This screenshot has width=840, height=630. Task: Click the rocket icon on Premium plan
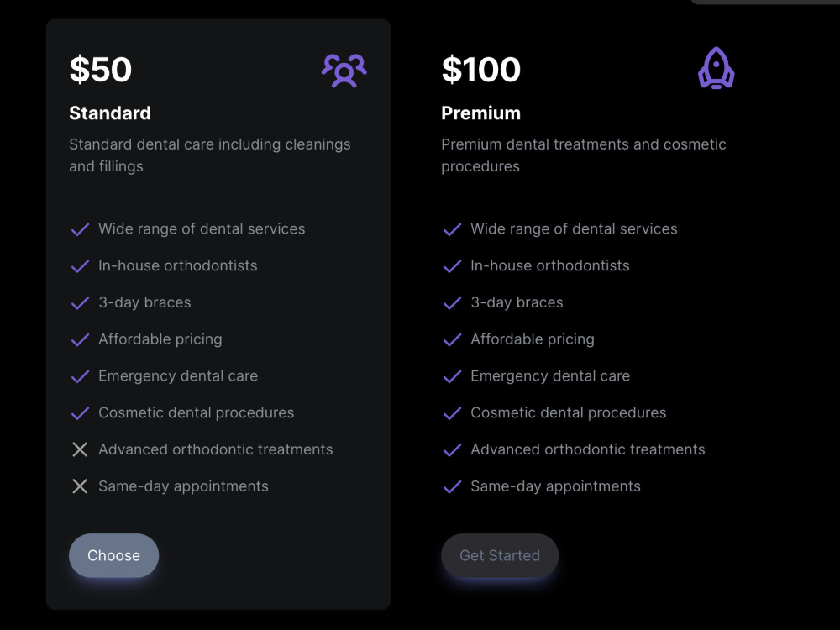tap(717, 68)
